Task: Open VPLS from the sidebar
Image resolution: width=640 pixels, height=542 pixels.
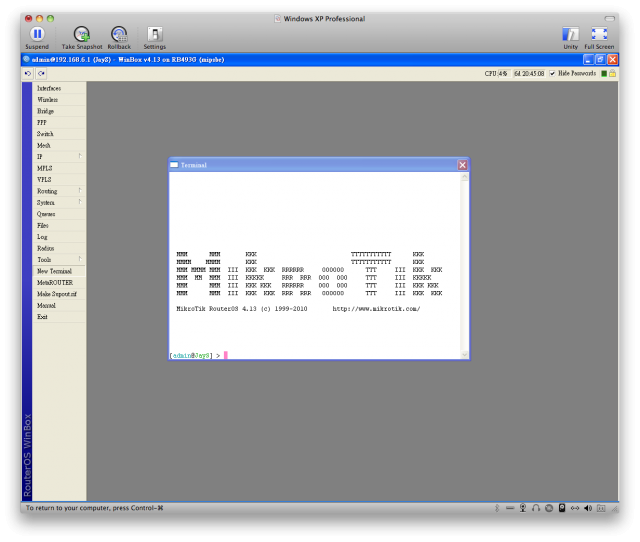Action: point(59,180)
